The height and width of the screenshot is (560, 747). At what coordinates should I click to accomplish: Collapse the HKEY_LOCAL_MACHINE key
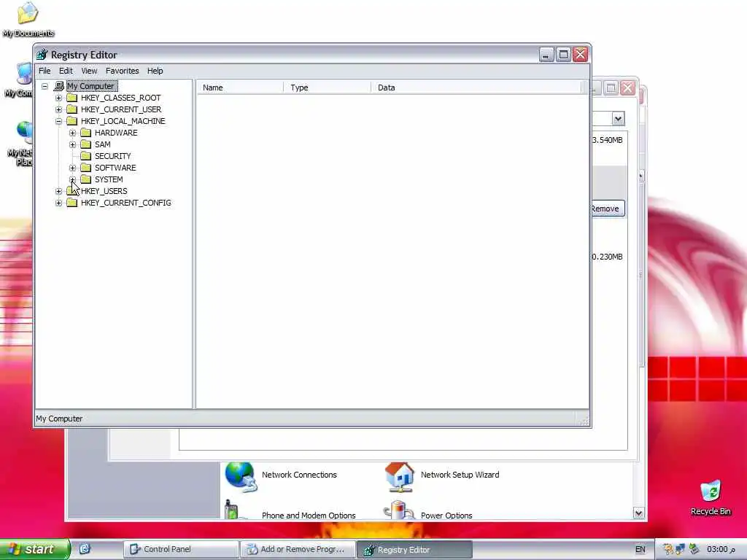point(58,121)
